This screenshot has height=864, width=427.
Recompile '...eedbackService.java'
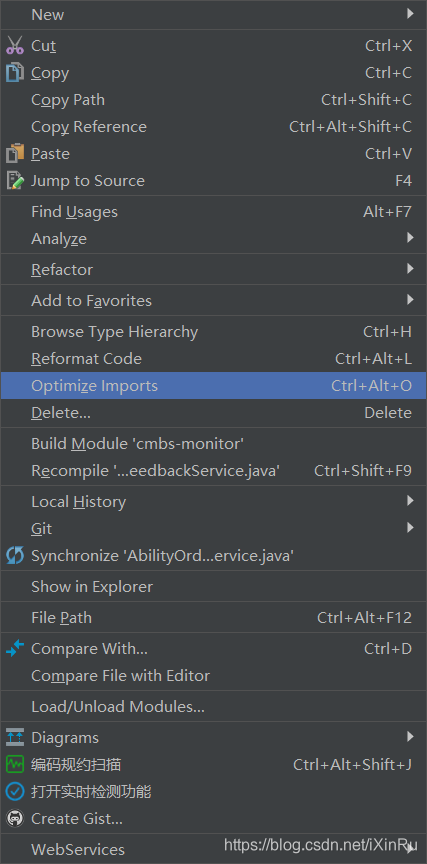pyautogui.click(x=213, y=471)
